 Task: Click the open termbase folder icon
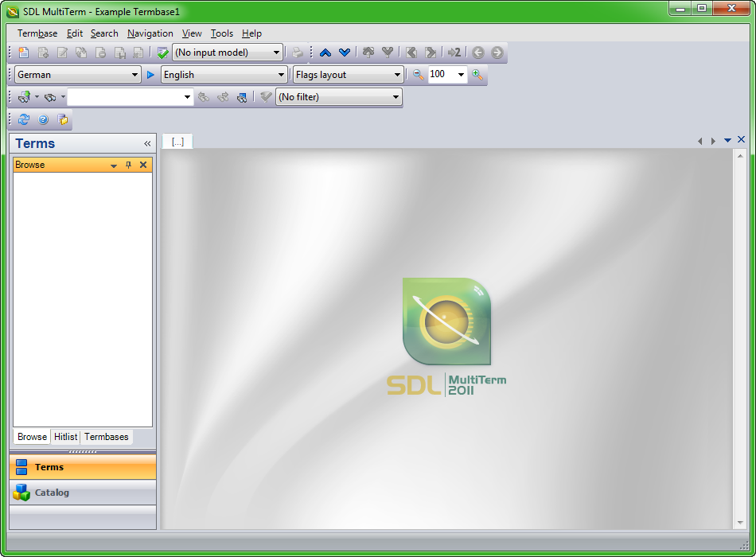pyautogui.click(x=63, y=119)
